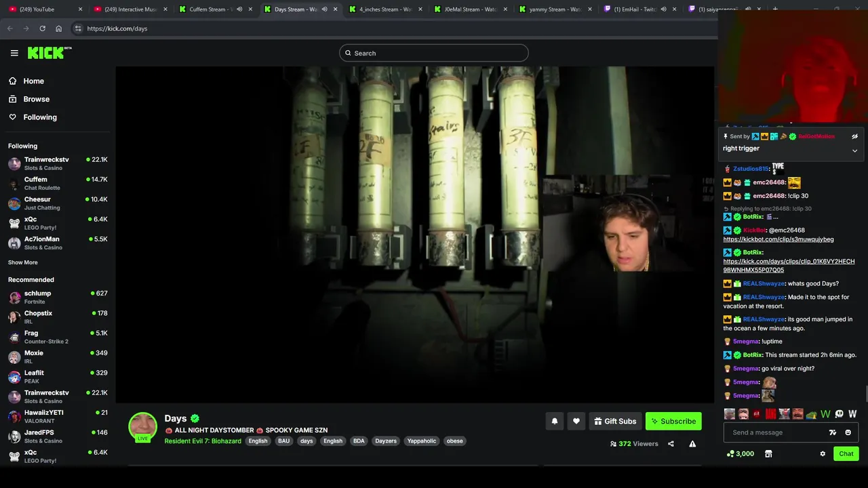
Task: Click browser reload button
Action: pos(42,28)
